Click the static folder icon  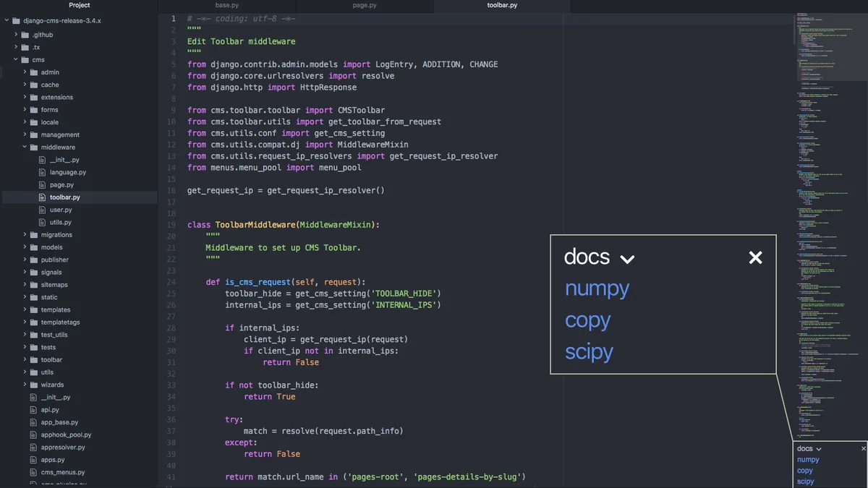(34, 297)
